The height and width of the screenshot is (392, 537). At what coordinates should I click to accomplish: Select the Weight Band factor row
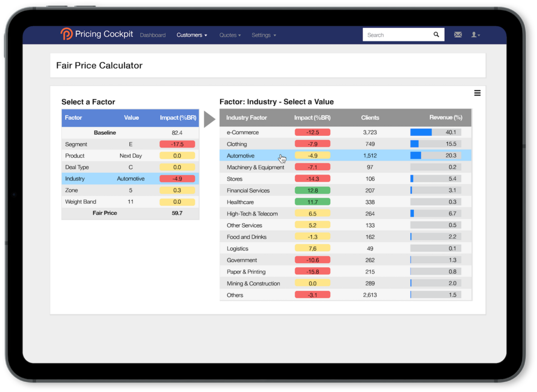[130, 202]
